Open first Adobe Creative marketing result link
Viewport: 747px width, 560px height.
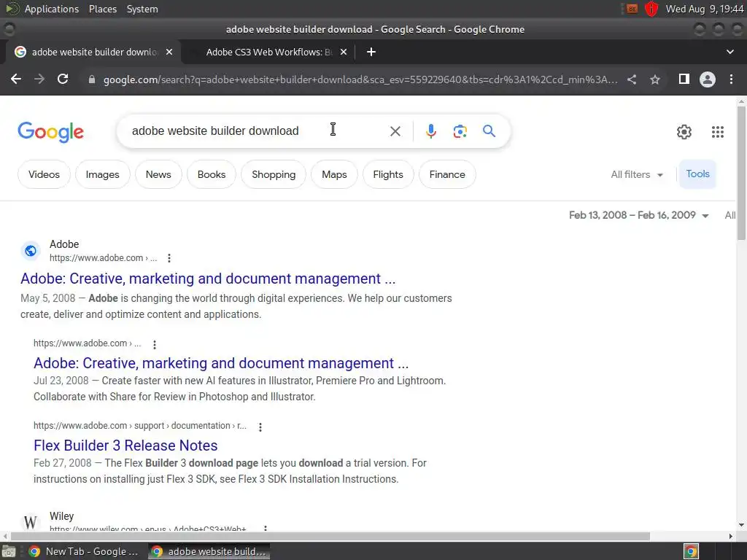pos(208,279)
